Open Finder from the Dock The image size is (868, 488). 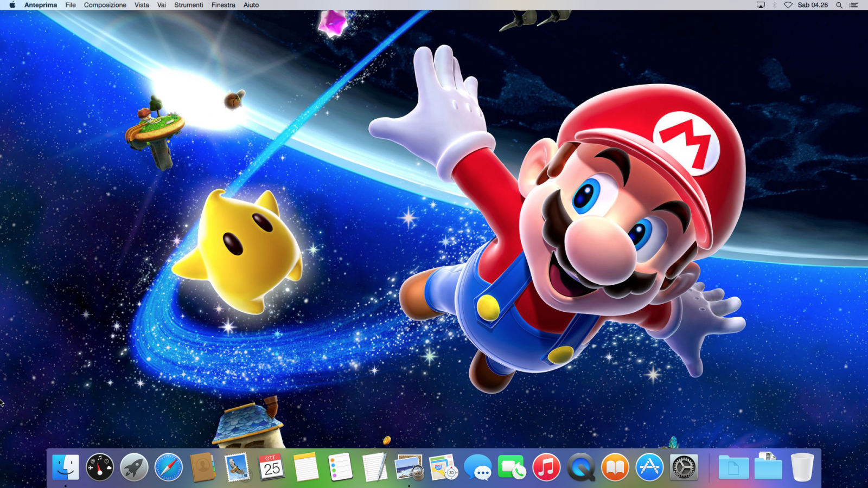[66, 467]
